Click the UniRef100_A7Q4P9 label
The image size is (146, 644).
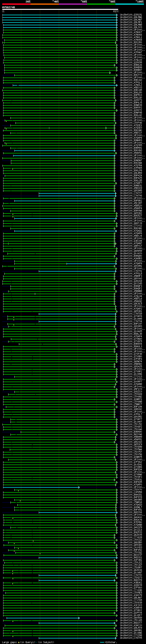click(x=131, y=263)
